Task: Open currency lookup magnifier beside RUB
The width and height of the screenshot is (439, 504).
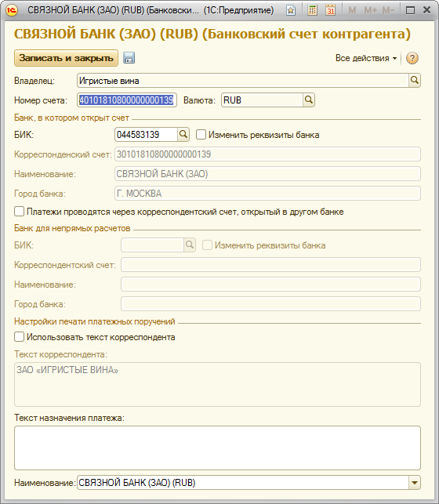Action: [x=309, y=100]
